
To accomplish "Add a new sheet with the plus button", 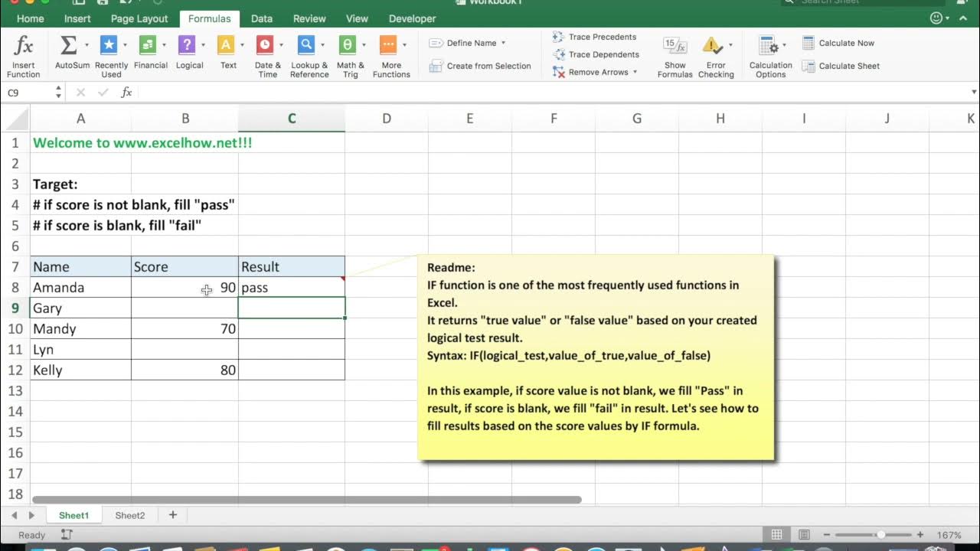I will pos(172,515).
